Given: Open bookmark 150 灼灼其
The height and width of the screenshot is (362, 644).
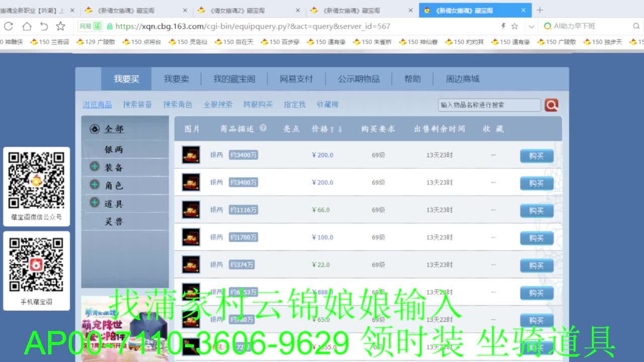Looking at the screenshot, I should (x=464, y=42).
